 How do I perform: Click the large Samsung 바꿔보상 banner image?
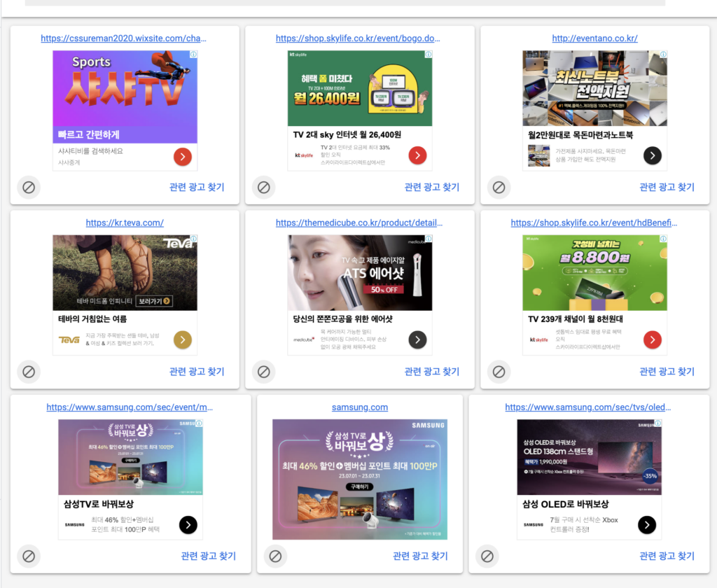tap(360, 479)
